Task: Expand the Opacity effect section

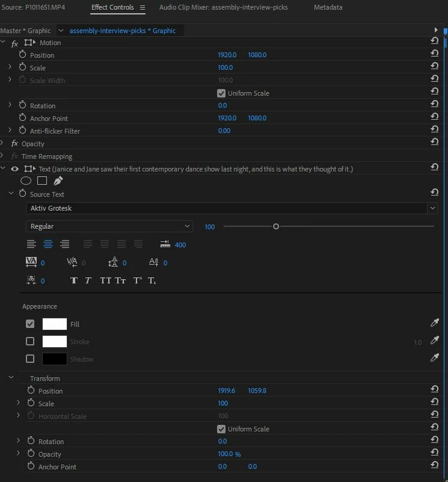Action: coord(2,143)
